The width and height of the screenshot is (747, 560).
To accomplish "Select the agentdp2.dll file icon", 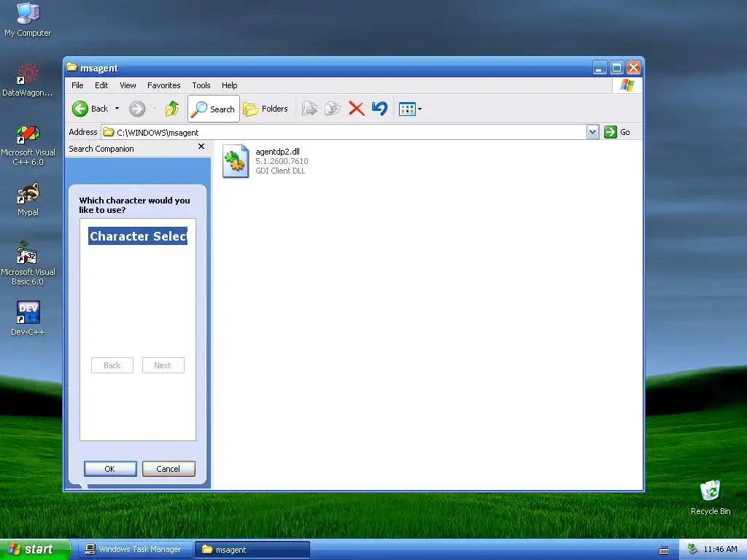I will point(236,161).
